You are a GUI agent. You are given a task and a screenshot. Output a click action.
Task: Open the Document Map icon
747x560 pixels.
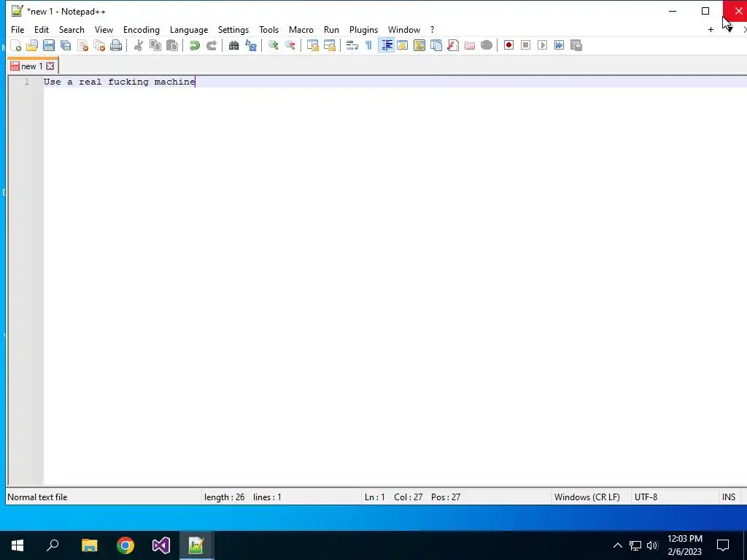click(x=419, y=45)
